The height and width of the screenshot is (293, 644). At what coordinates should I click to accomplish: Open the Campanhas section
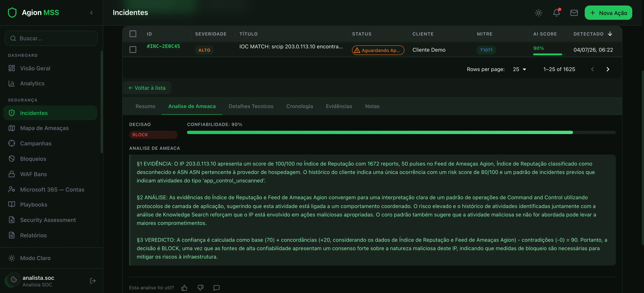(50, 143)
